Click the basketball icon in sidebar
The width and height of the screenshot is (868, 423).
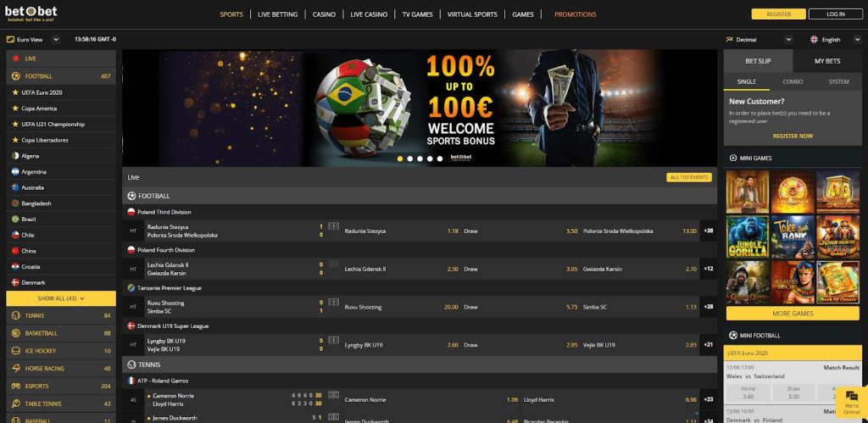[x=15, y=333]
